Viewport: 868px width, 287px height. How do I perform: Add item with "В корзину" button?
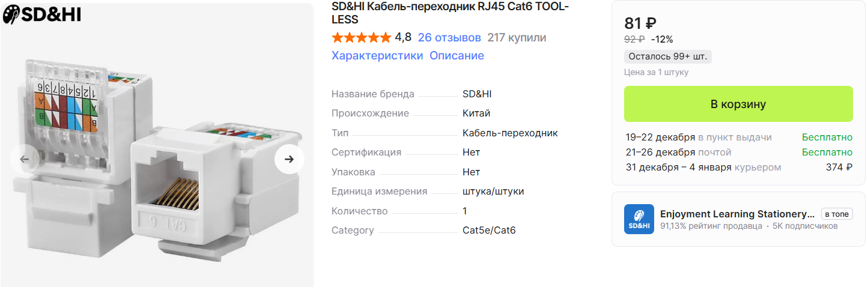point(738,104)
